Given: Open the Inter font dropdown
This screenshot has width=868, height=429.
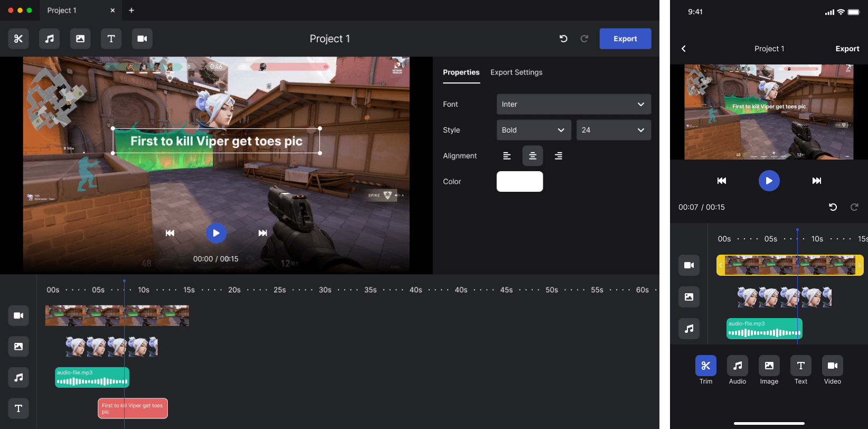Looking at the screenshot, I should click(573, 104).
